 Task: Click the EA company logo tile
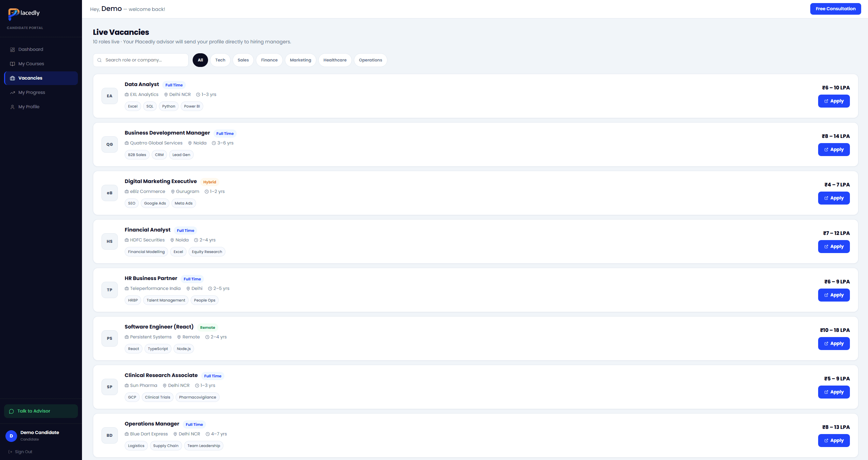point(110,96)
